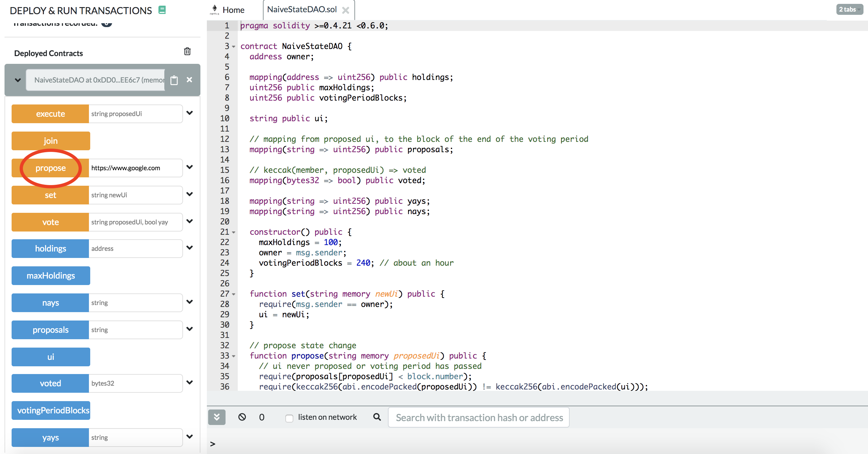
Task: Clear the terminal console icon
Action: pyautogui.click(x=242, y=417)
